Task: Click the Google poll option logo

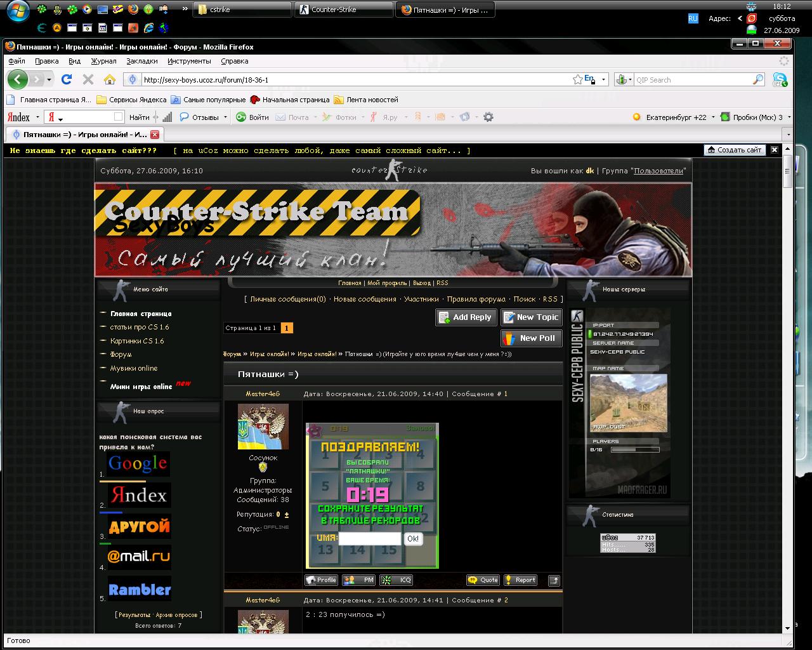Action: click(138, 464)
